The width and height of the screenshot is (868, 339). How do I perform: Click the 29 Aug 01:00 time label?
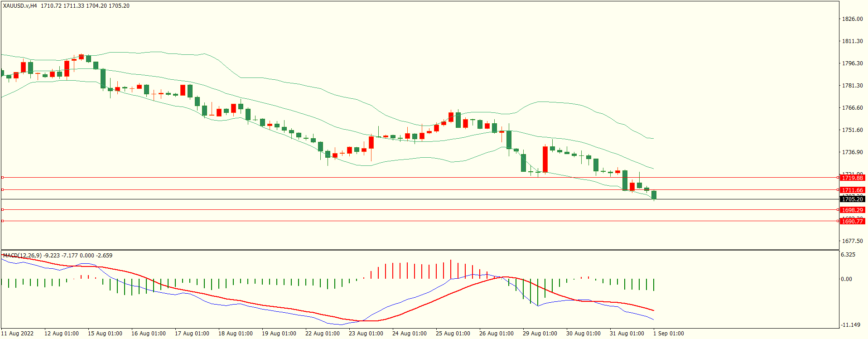click(x=540, y=334)
